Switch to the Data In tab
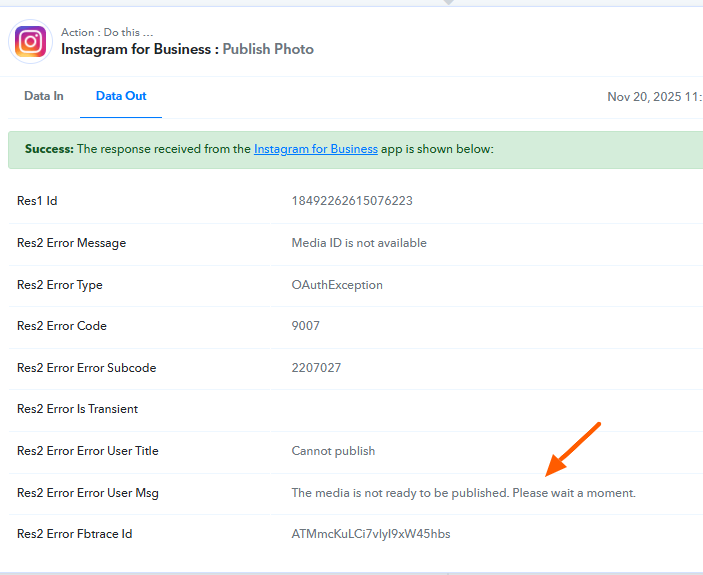The image size is (703, 575). (44, 96)
